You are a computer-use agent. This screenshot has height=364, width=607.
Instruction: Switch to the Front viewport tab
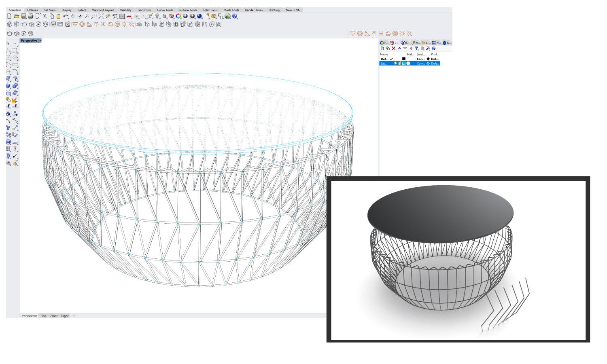[53, 316]
